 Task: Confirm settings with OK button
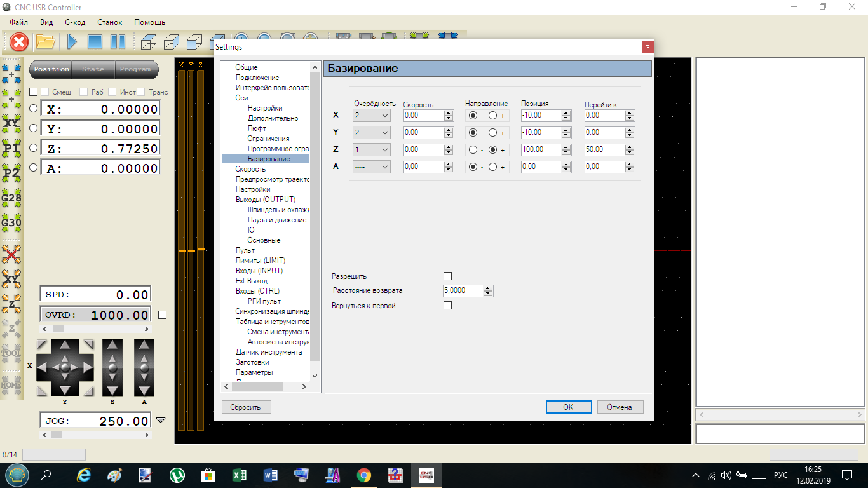pyautogui.click(x=569, y=407)
